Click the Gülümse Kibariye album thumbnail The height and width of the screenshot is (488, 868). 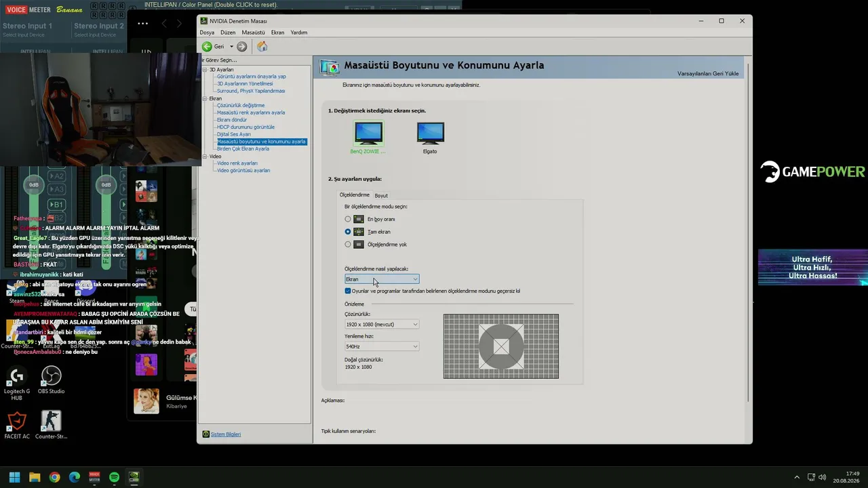click(146, 401)
